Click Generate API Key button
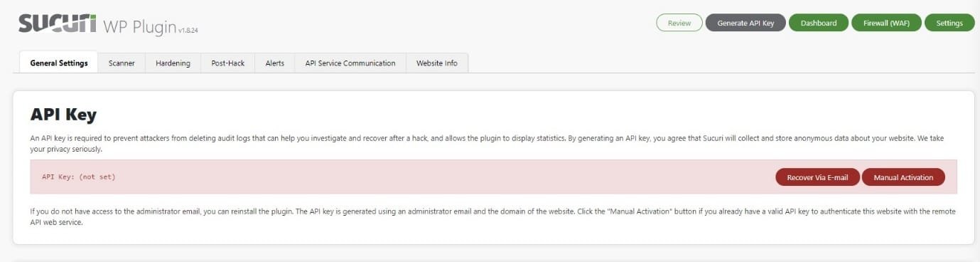 745,23
